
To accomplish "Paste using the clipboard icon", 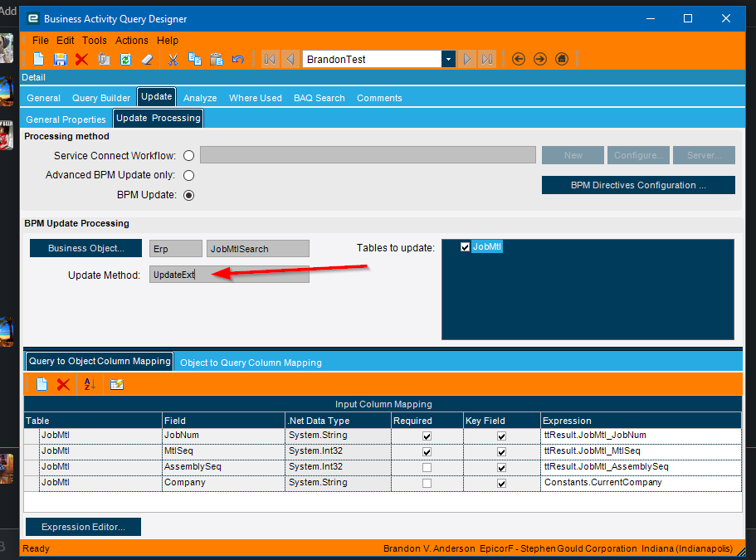I will (x=217, y=59).
